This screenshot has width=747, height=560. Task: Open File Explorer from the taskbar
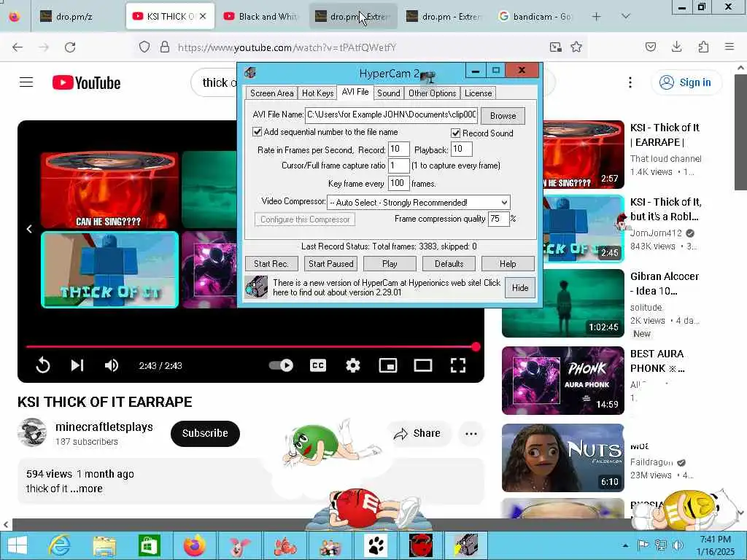tap(104, 545)
